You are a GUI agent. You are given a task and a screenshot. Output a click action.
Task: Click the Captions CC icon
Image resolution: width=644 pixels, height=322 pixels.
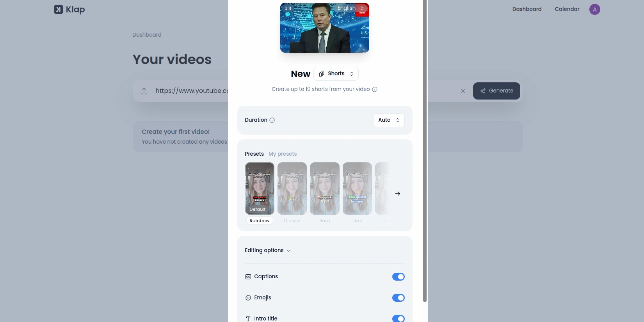[248, 277]
